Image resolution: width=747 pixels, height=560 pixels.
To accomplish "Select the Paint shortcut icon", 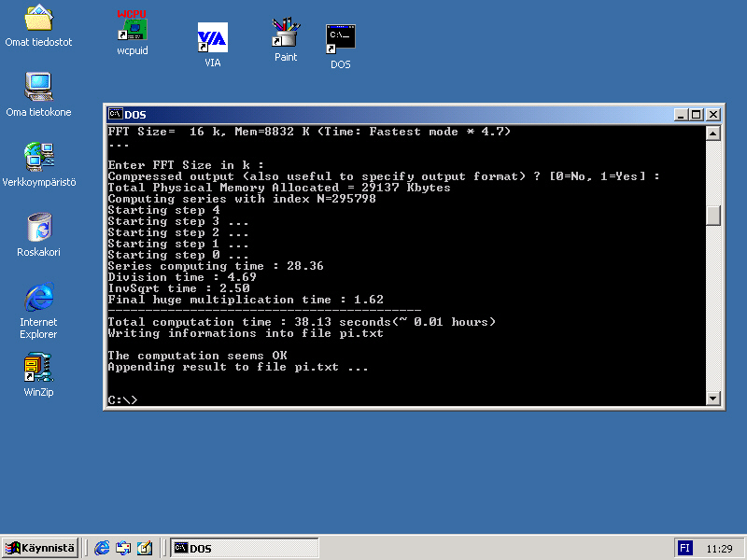I will click(285, 34).
